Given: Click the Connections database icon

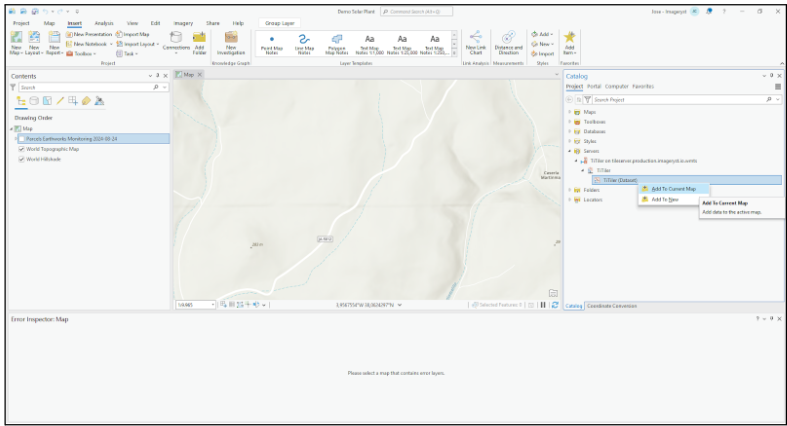Looking at the screenshot, I should click(x=176, y=38).
